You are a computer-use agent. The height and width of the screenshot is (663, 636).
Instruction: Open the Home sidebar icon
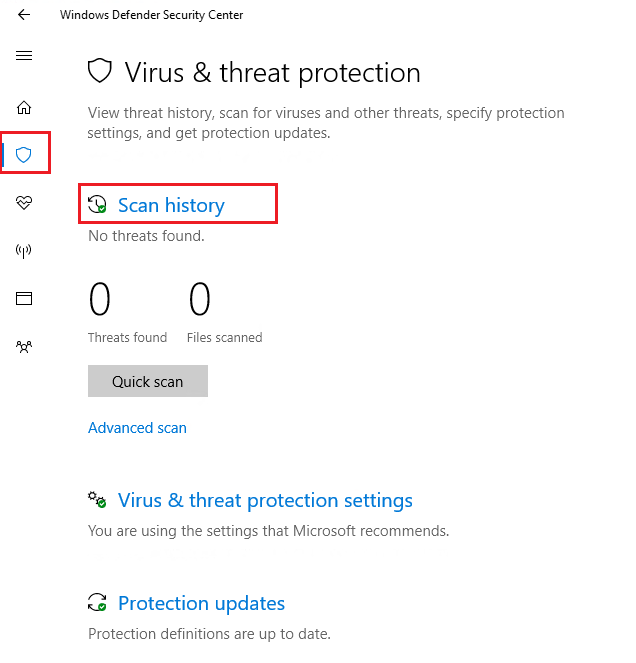(x=24, y=108)
